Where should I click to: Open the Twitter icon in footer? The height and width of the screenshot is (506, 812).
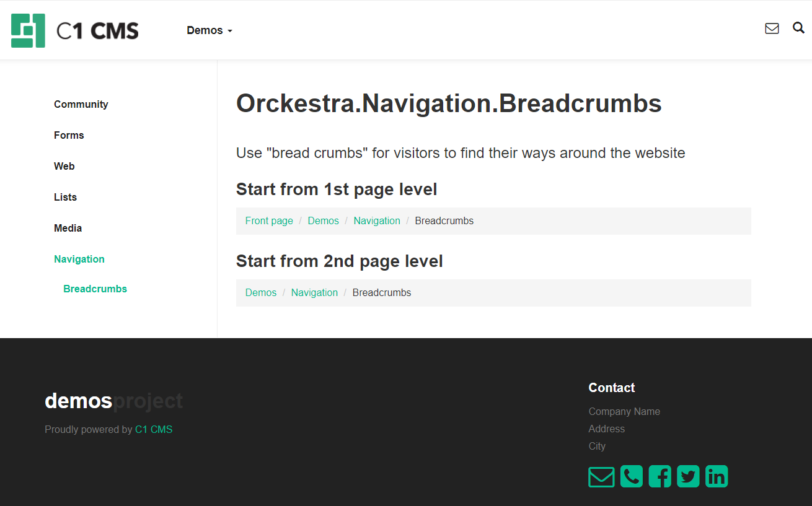point(688,476)
